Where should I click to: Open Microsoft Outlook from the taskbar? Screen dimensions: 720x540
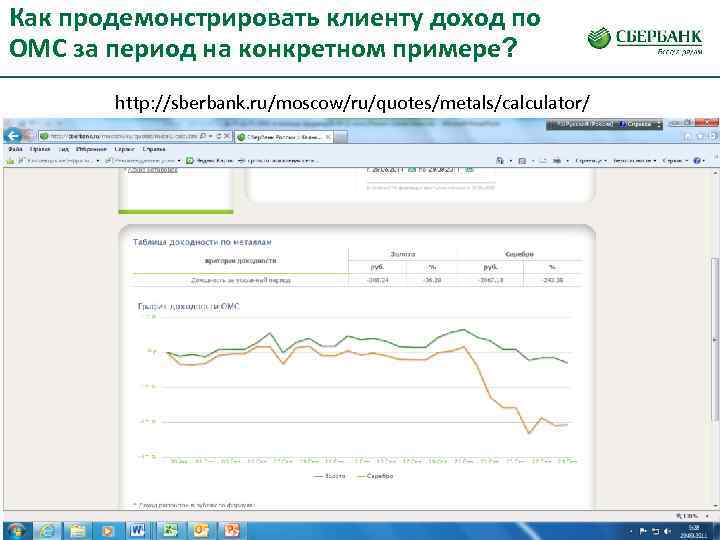[x=201, y=531]
